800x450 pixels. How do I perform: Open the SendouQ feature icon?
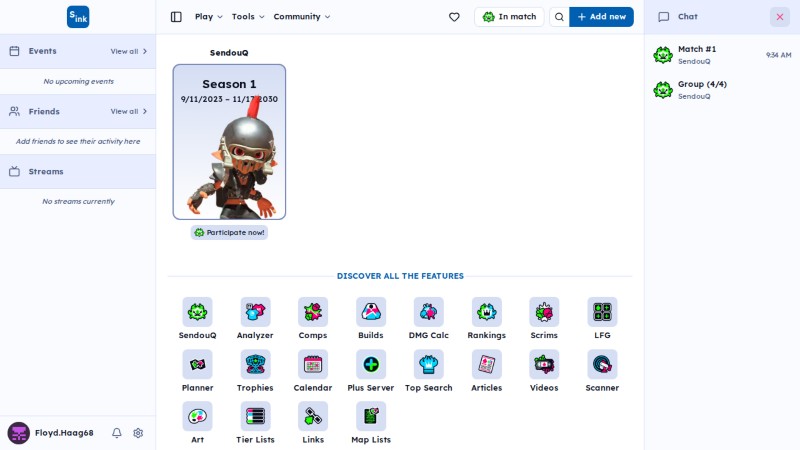[x=197, y=312]
